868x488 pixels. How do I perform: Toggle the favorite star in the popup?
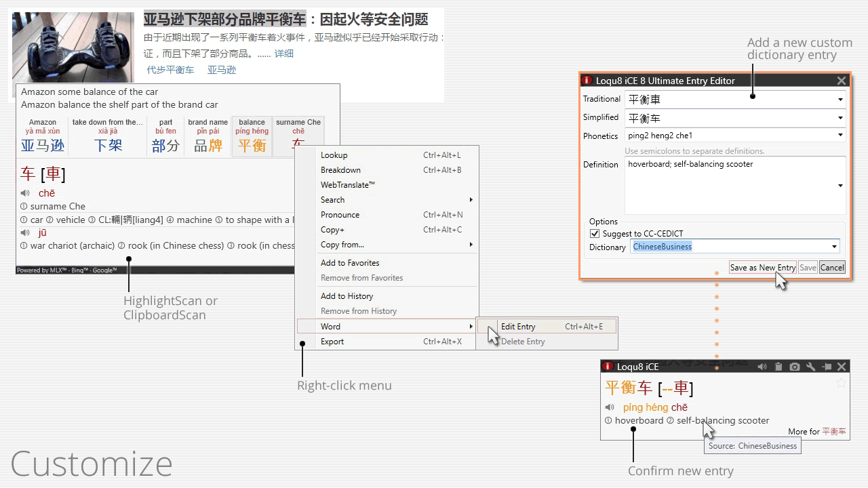[x=840, y=383]
